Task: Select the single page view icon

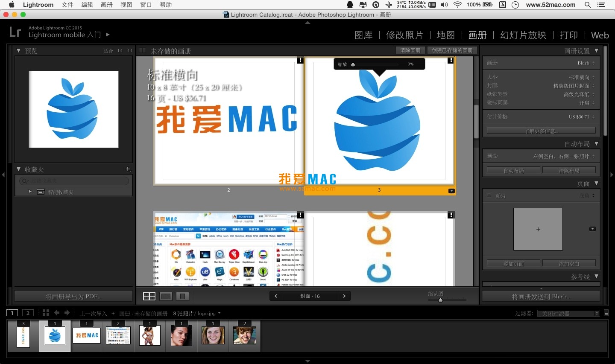Action: 182,296
